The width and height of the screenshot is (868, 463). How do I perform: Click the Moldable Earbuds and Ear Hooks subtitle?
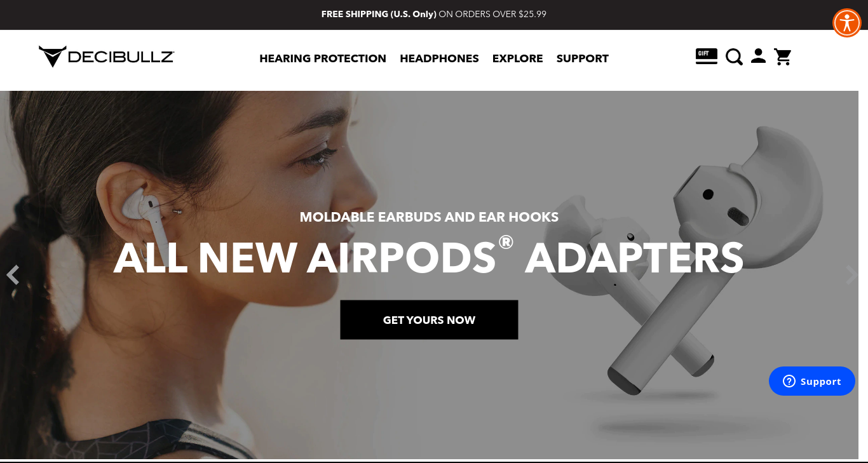click(x=429, y=217)
